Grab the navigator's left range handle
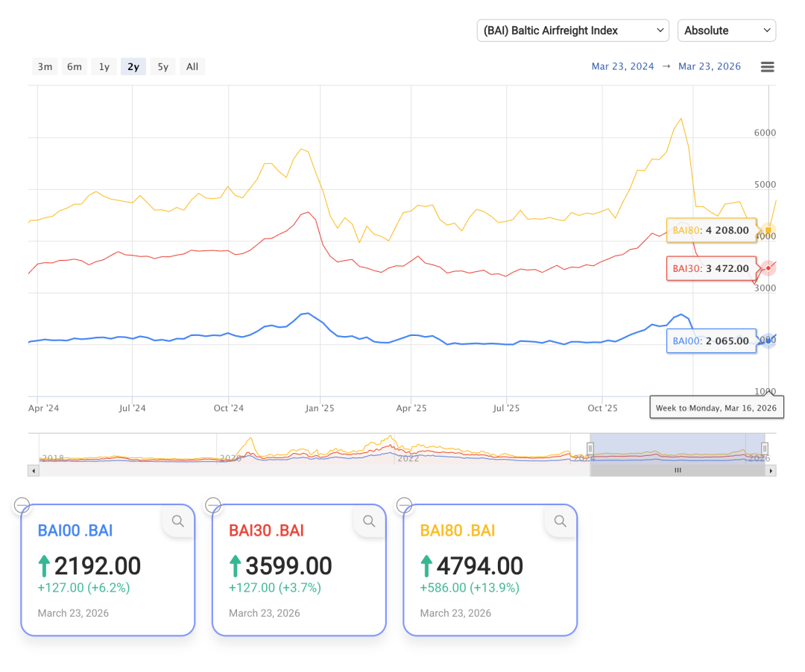The height and width of the screenshot is (672, 805). click(590, 448)
